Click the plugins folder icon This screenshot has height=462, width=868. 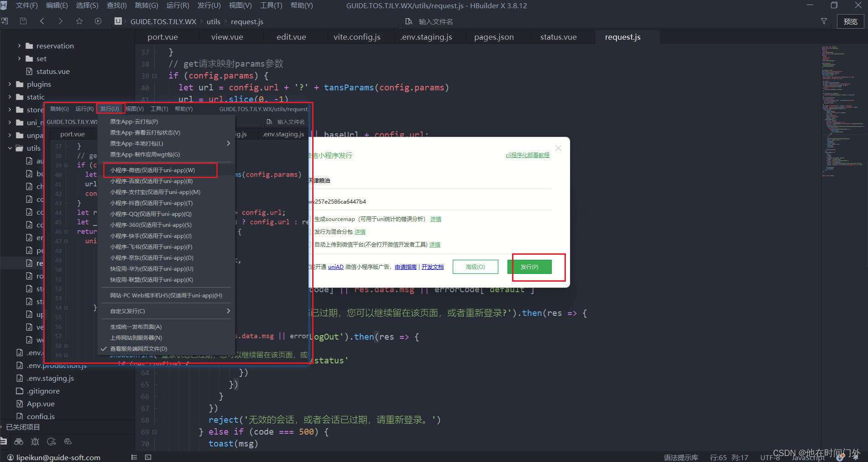click(x=20, y=84)
